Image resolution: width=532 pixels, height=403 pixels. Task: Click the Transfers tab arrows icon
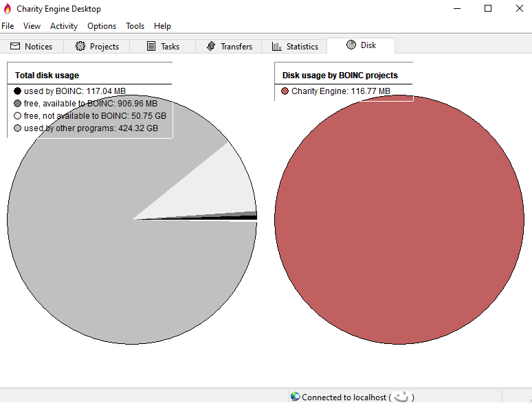pos(211,46)
